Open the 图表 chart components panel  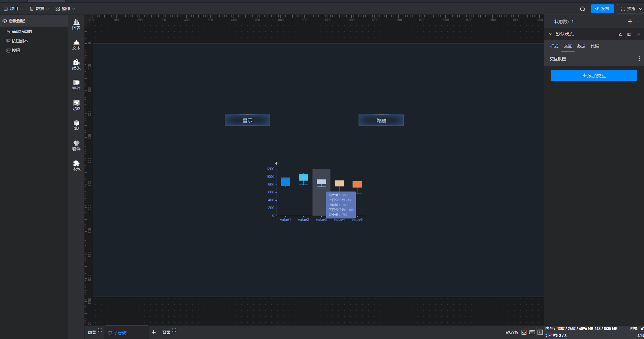click(76, 24)
